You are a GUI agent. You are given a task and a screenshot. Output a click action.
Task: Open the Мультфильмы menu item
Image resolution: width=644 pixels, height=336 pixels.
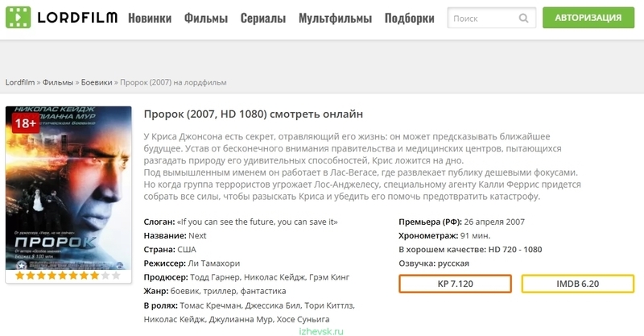(335, 18)
